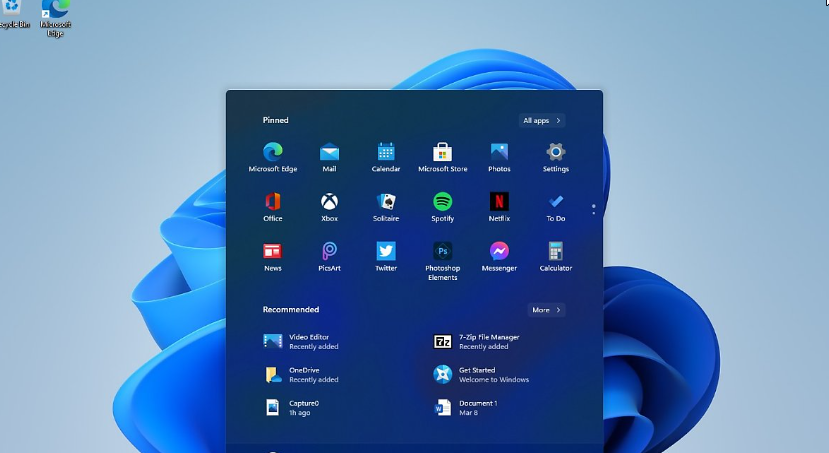Viewport: 829px width, 453px height.
Task: Click the '1h ago' text under Capture0
Action: click(x=300, y=413)
